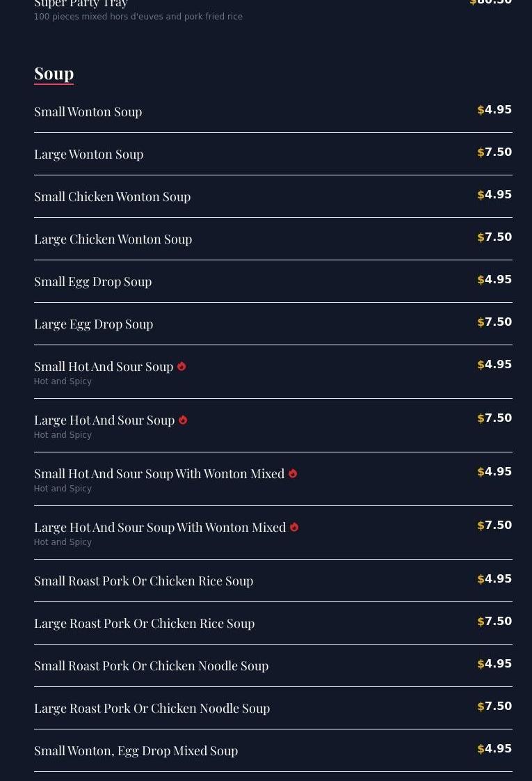This screenshot has width=532, height=781.
Task: Pick Large Chicken Wonton Soup
Action: (x=113, y=239)
